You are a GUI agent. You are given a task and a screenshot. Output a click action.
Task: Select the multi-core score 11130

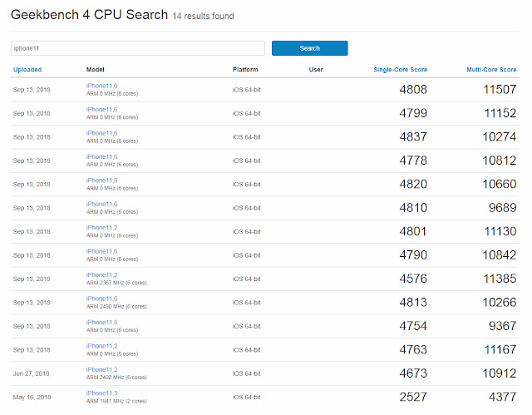click(500, 231)
